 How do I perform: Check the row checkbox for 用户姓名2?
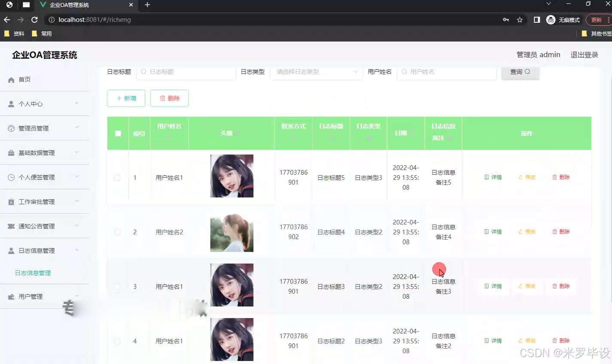(x=117, y=232)
